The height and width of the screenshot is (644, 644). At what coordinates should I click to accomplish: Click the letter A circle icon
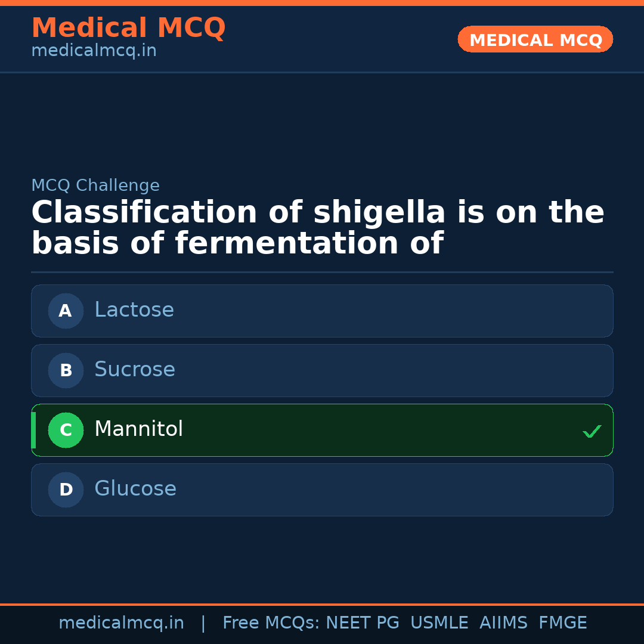tap(66, 311)
